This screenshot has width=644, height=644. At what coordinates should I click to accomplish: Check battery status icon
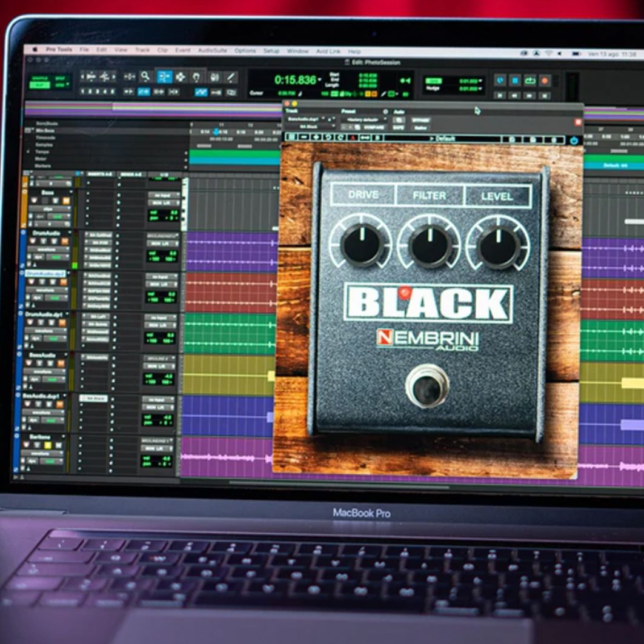(x=576, y=54)
